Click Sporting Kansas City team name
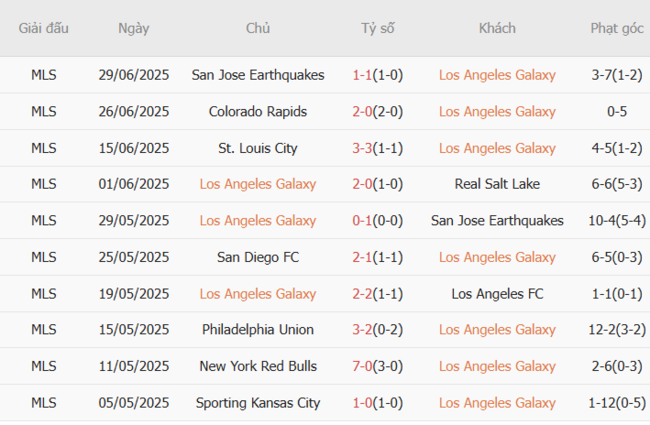This screenshot has width=650, height=425. 258,402
